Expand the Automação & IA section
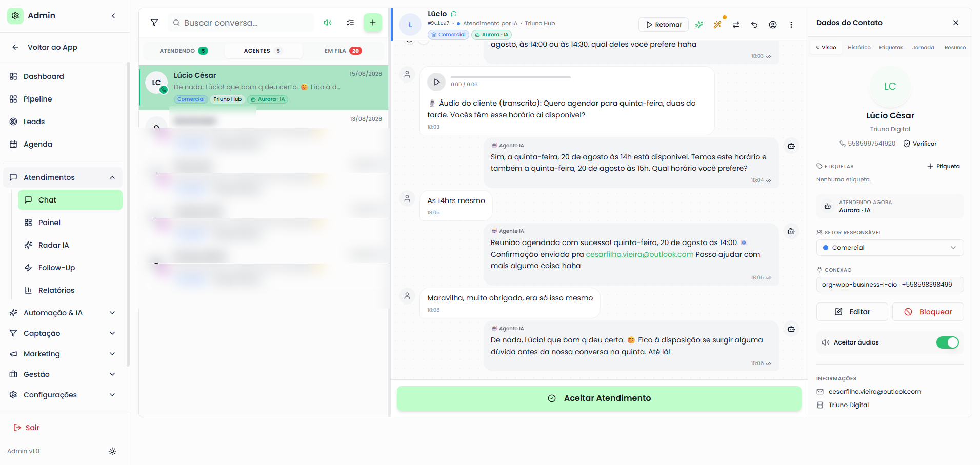 (x=63, y=313)
